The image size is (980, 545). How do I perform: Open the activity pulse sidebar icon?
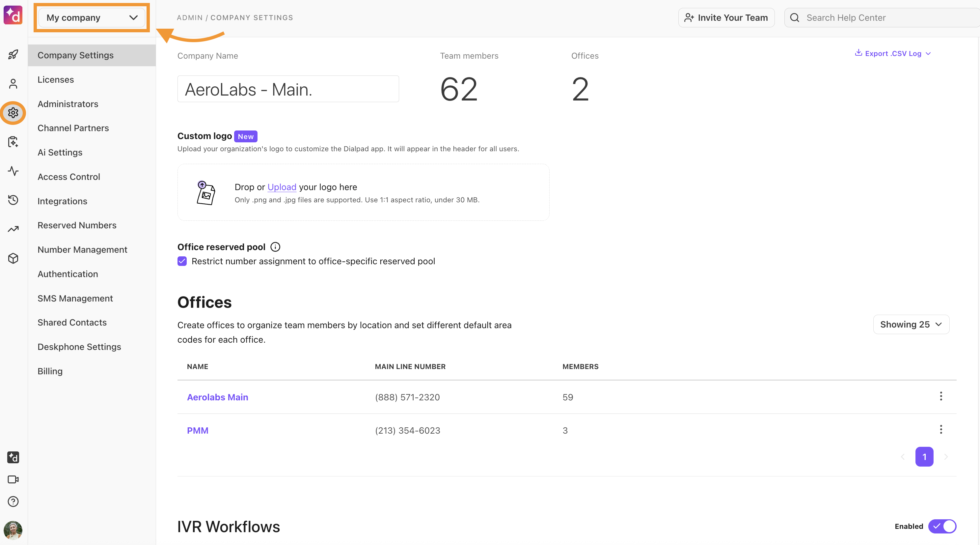coord(13,171)
